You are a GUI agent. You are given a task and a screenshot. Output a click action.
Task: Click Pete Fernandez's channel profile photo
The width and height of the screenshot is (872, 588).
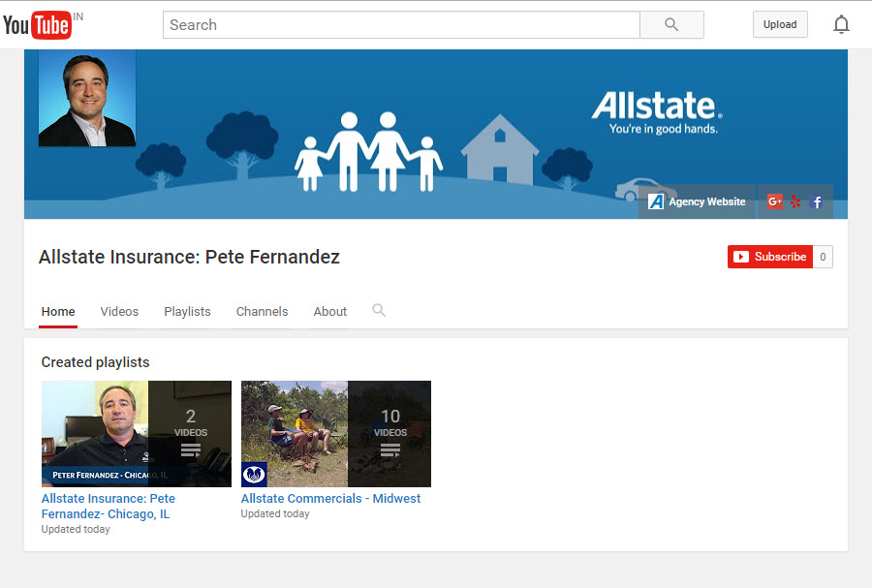(87, 99)
